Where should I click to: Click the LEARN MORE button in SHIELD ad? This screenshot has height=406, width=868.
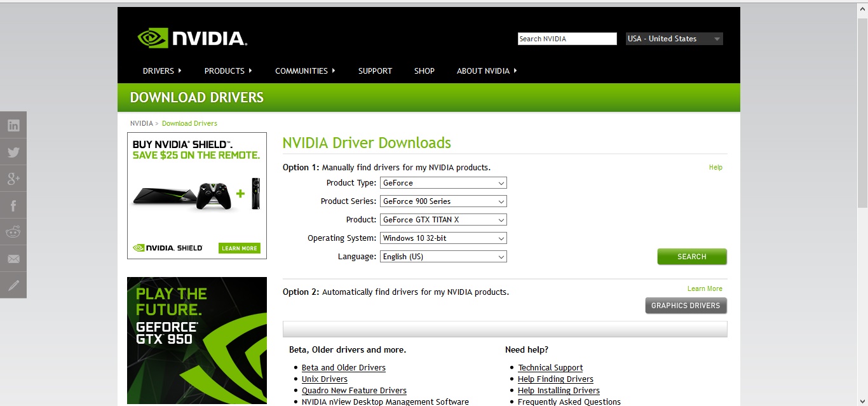coord(240,248)
